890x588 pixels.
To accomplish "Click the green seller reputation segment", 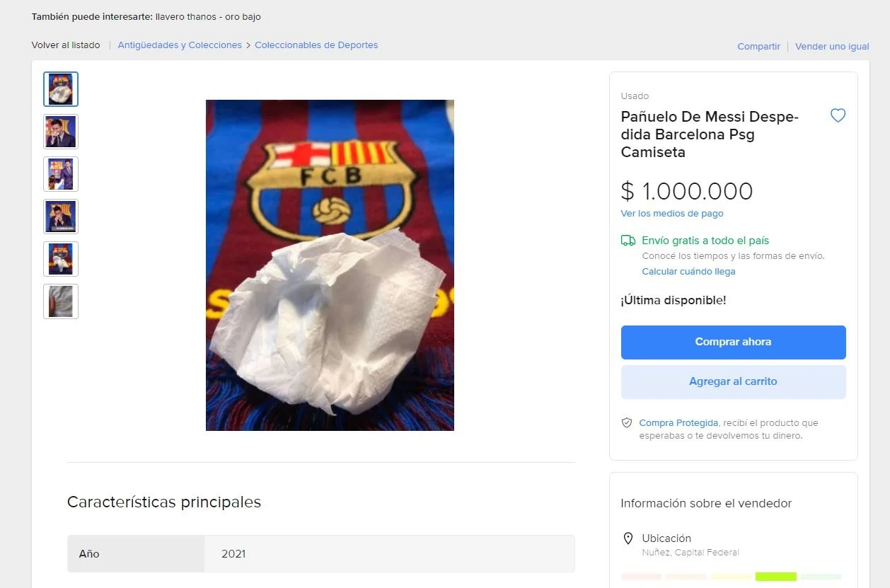I will (x=775, y=577).
